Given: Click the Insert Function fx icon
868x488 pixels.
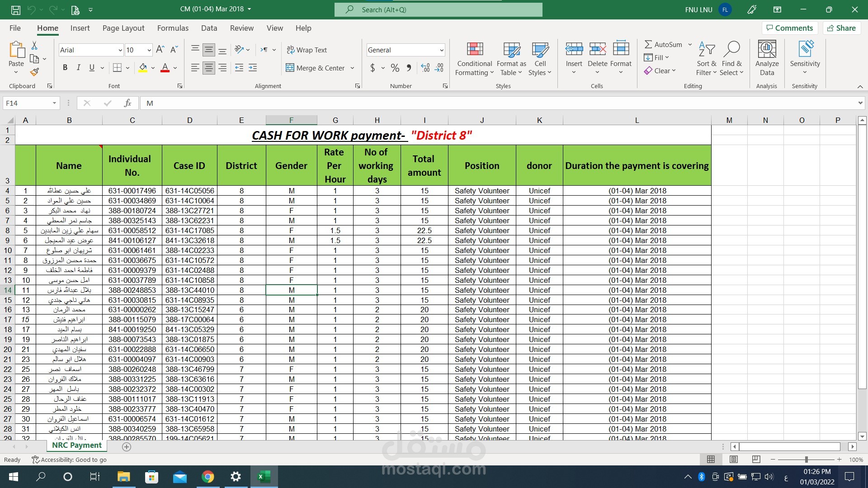Looking at the screenshot, I should click(x=127, y=103).
